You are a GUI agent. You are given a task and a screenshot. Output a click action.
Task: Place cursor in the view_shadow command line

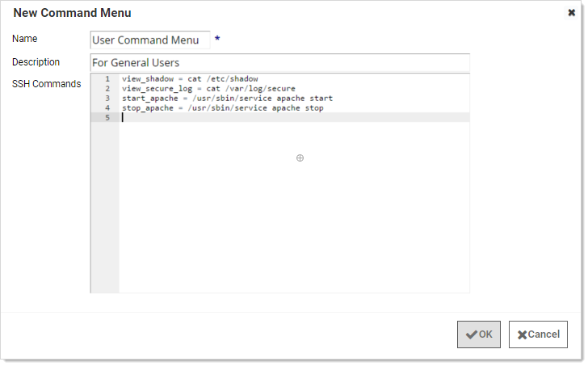point(190,79)
